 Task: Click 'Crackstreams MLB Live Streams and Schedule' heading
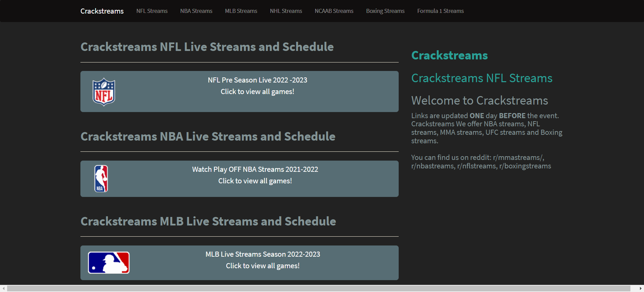click(x=208, y=221)
